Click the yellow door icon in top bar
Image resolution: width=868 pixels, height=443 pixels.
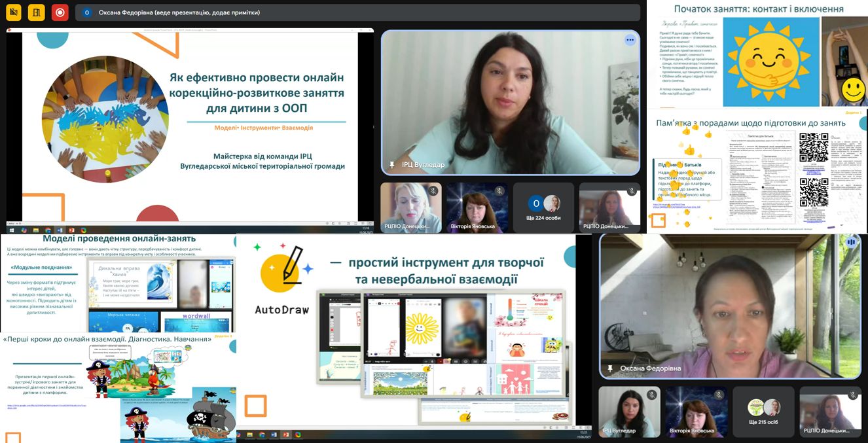37,12
